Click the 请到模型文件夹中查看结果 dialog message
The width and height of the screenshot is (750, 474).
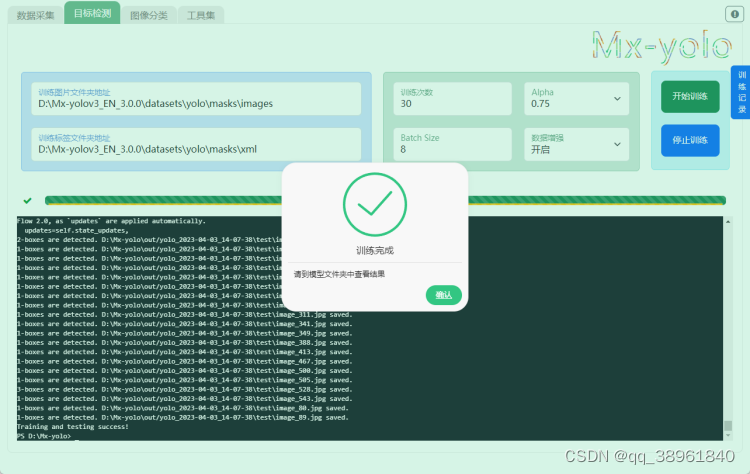[x=339, y=274]
